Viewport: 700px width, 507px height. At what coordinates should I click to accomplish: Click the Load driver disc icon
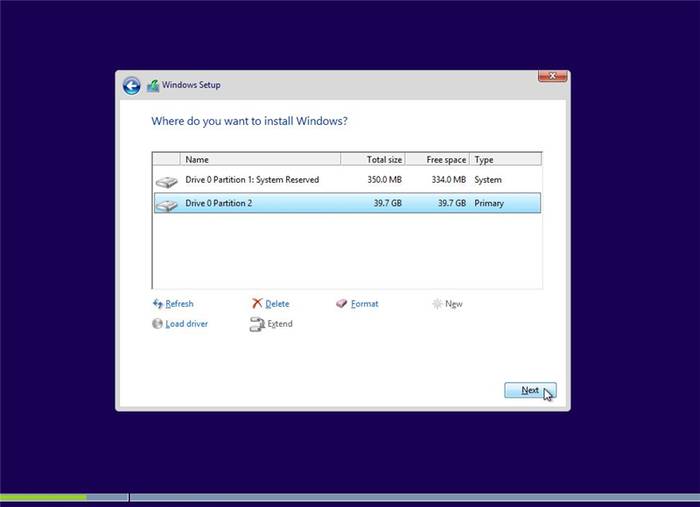[x=157, y=324]
